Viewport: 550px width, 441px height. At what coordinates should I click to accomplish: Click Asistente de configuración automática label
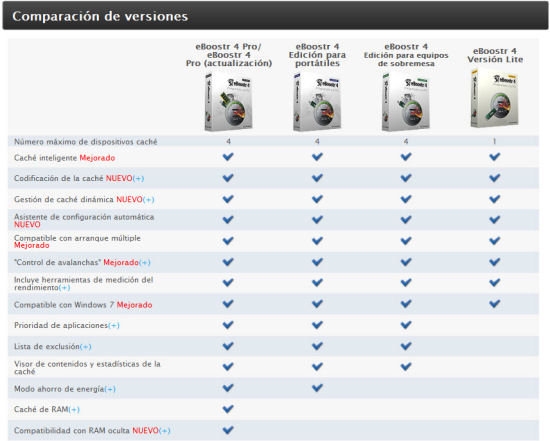(x=84, y=221)
